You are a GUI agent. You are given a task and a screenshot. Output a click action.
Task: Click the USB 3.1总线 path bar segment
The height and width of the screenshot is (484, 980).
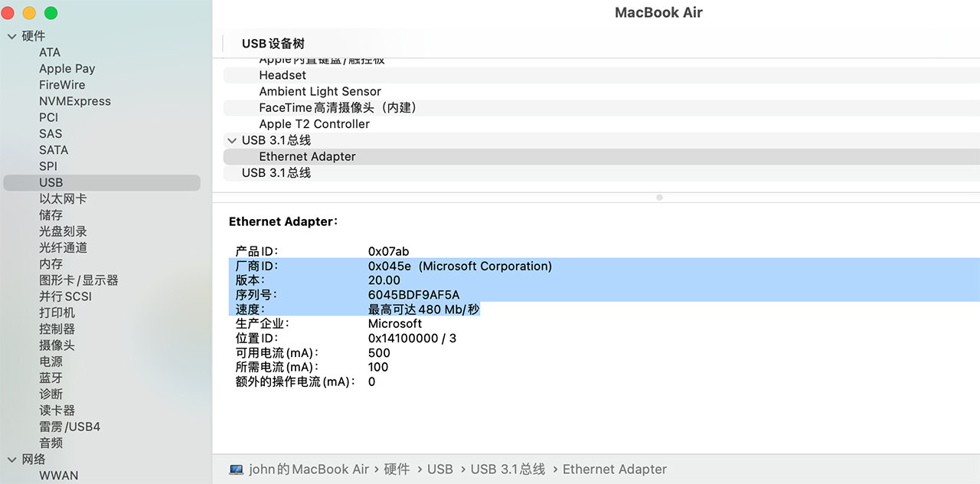pyautogui.click(x=508, y=469)
